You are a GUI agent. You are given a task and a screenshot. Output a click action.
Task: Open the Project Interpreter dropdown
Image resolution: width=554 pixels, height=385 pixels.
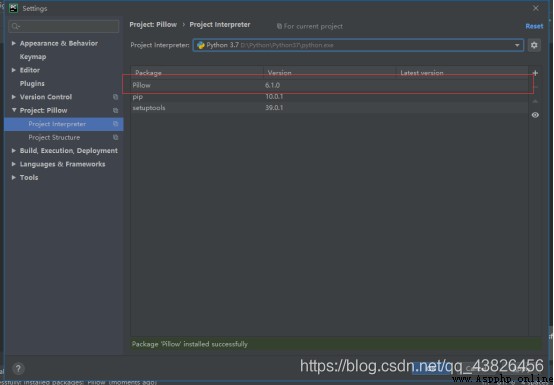[x=358, y=45]
